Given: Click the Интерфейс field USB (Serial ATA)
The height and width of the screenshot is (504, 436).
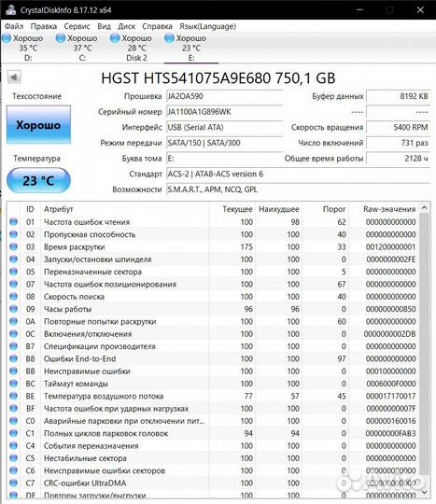Looking at the screenshot, I should (224, 127).
